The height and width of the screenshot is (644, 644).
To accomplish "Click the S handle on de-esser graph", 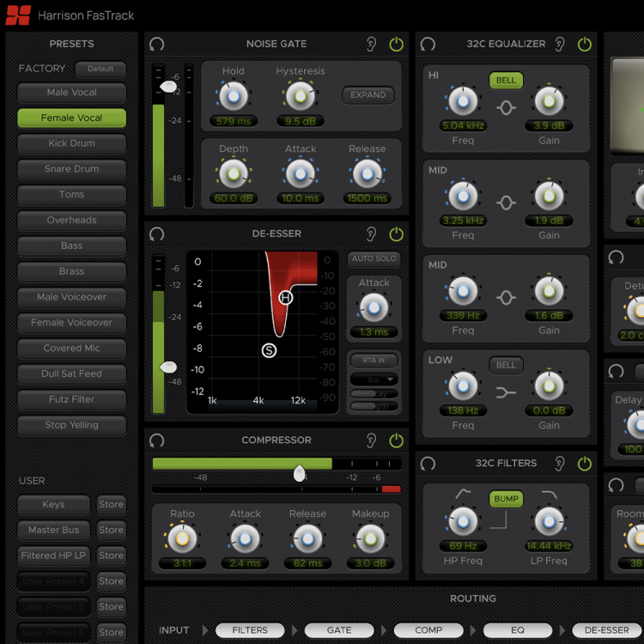I will 270,350.
